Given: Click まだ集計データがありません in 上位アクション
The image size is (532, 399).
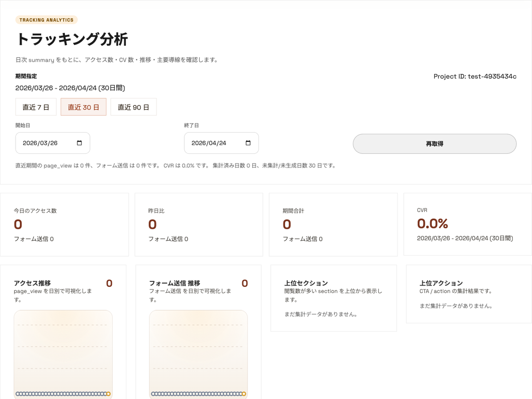Looking at the screenshot, I should [x=456, y=305].
